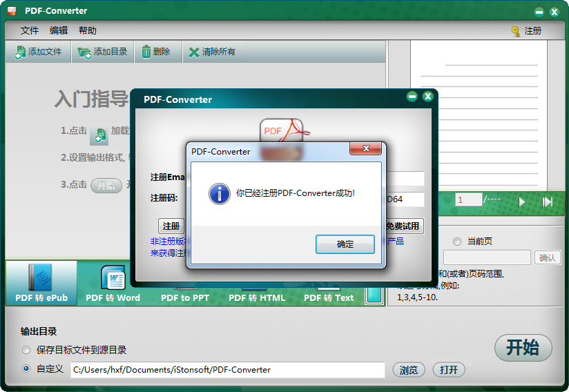569x392 pixels.
Task: Click the blue info icon in the message box
Action: click(219, 194)
